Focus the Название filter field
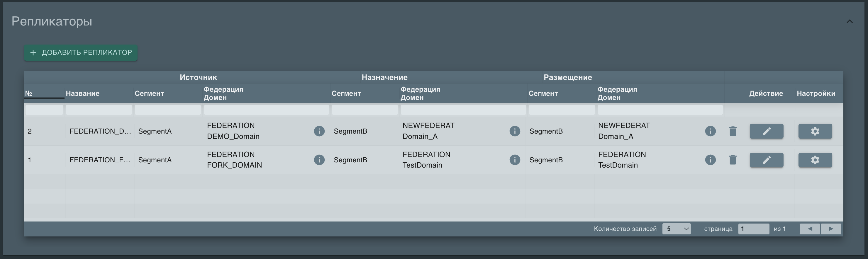The height and width of the screenshot is (259, 868). tap(99, 110)
